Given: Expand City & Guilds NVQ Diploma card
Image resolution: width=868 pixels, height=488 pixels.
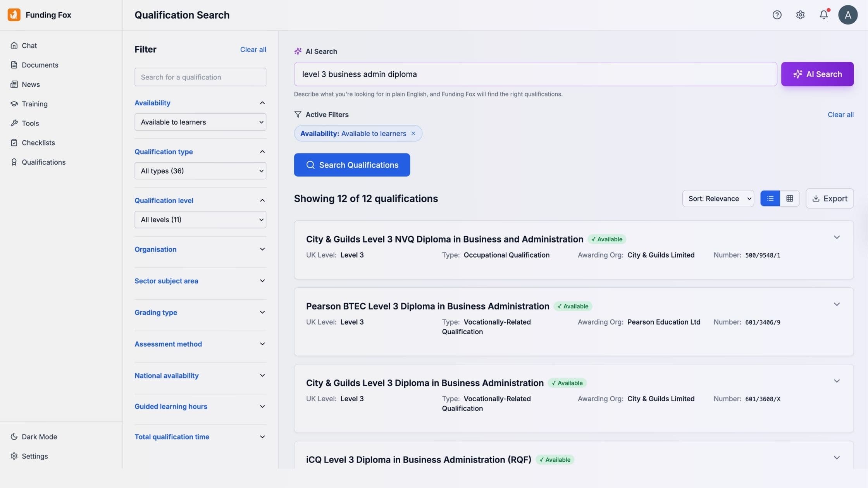Looking at the screenshot, I should click(837, 237).
